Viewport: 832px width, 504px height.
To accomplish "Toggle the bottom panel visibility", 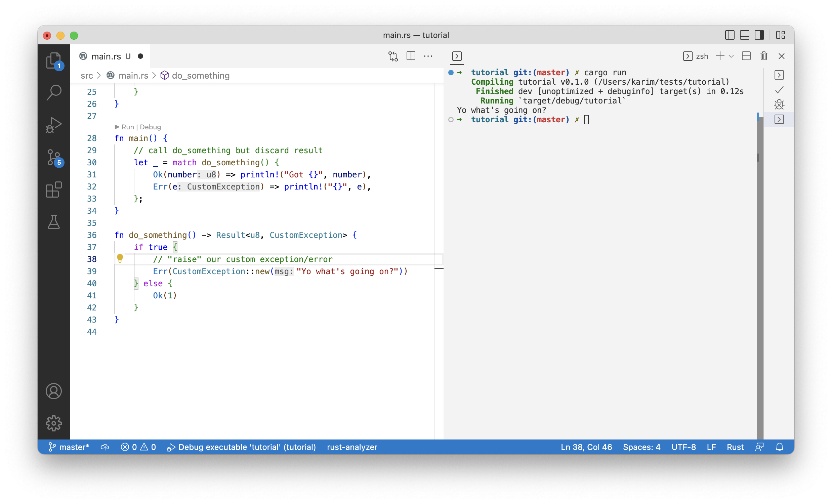I will coord(745,35).
